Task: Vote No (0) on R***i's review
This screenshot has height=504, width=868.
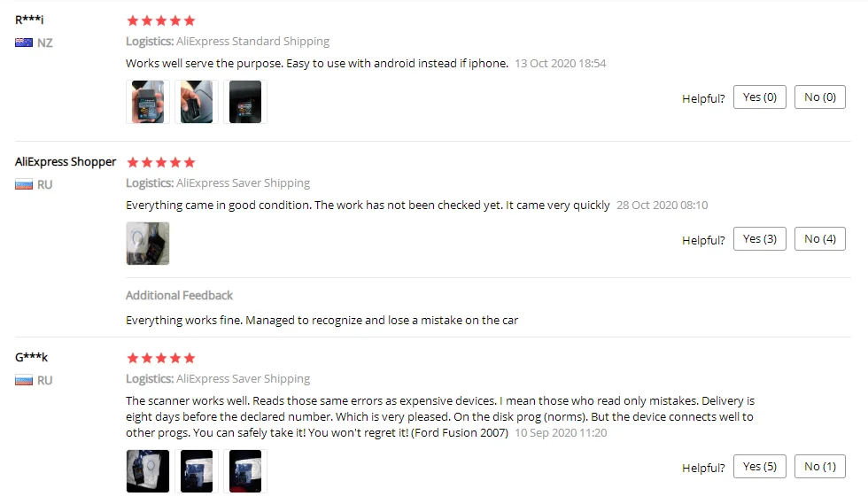Action: (820, 97)
